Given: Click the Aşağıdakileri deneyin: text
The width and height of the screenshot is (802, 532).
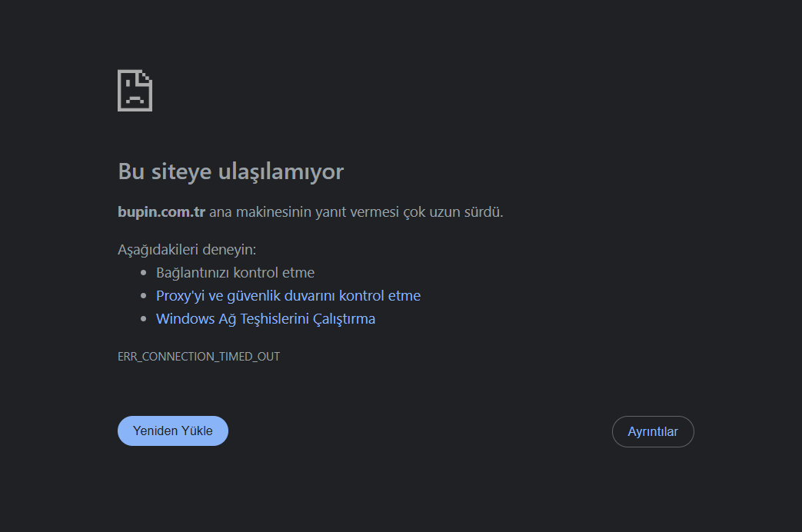Looking at the screenshot, I should (x=187, y=250).
